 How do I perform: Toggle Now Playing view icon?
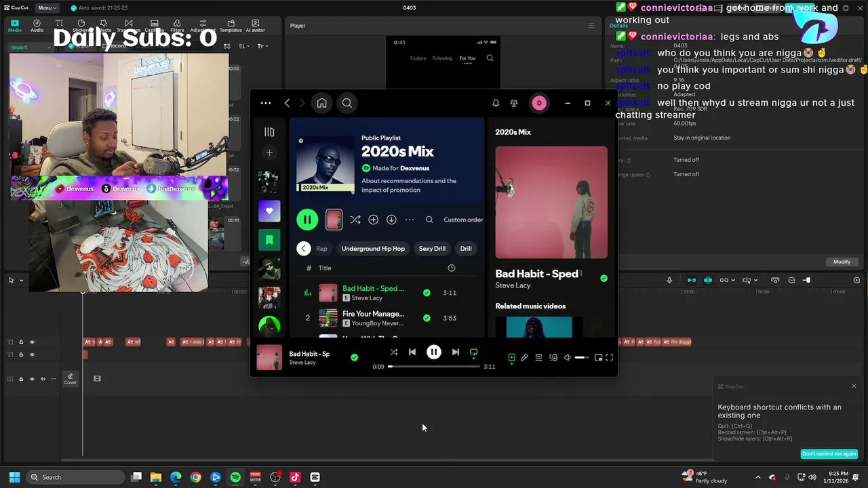coord(511,358)
